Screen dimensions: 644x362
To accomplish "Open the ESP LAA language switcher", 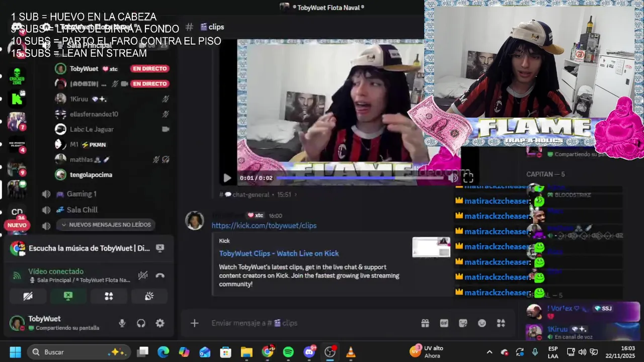I will (553, 352).
